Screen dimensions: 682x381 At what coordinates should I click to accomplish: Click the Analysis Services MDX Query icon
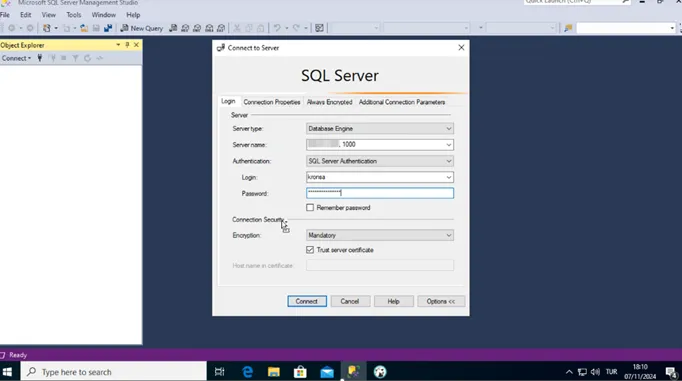185,28
